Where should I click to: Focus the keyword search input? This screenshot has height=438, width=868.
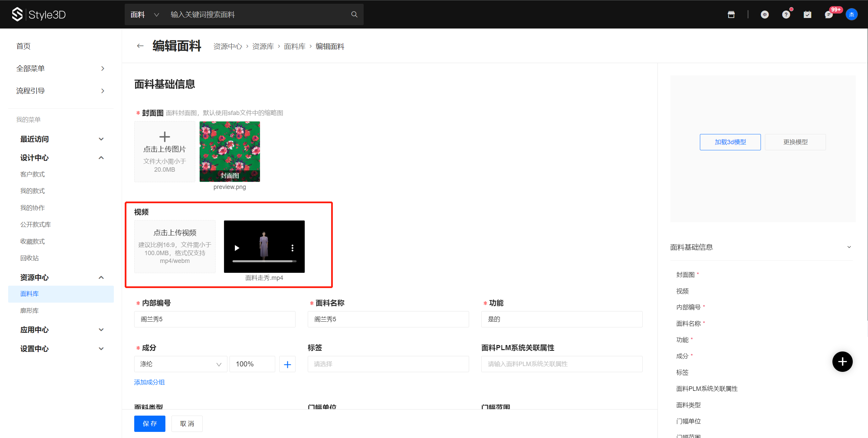point(258,15)
